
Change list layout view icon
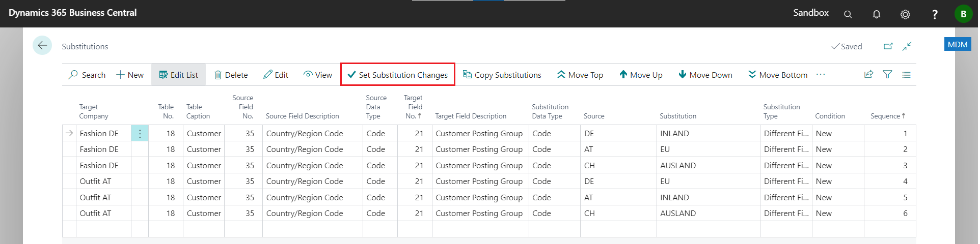[x=906, y=74]
